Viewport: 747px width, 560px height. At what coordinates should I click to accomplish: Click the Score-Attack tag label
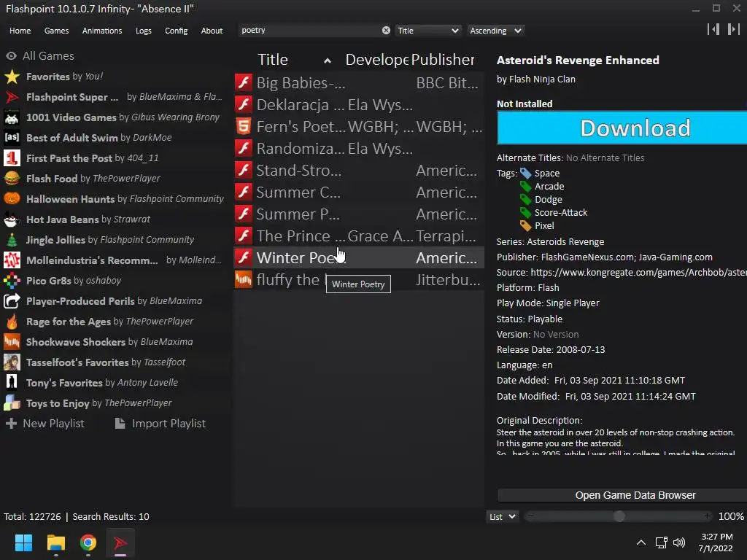[x=561, y=212]
